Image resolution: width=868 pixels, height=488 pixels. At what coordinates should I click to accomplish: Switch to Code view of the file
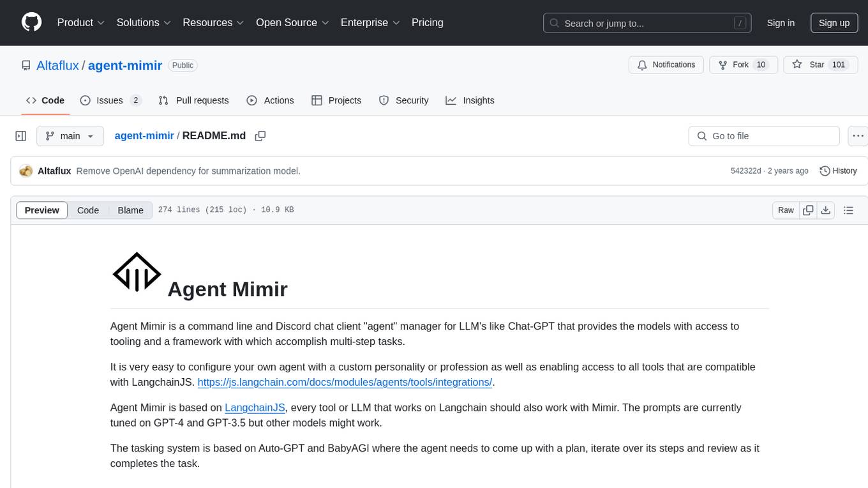(88, 210)
